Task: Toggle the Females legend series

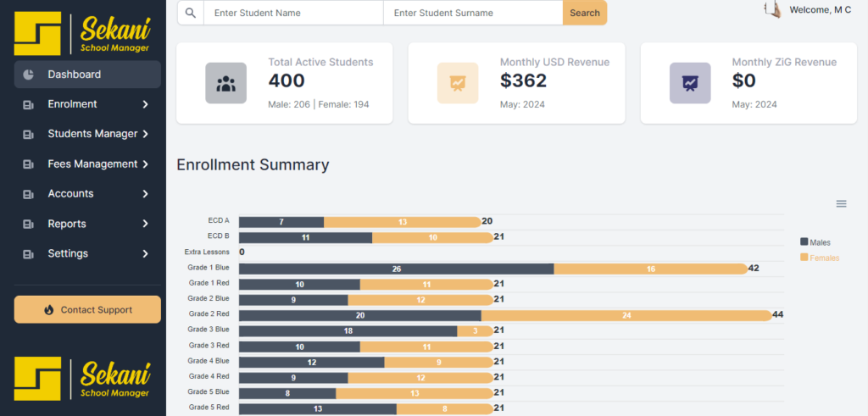Action: (820, 258)
